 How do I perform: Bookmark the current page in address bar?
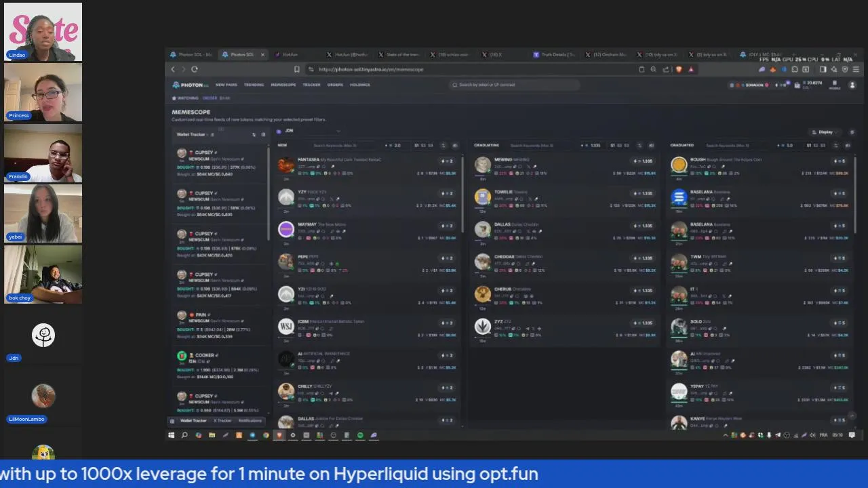click(x=296, y=69)
